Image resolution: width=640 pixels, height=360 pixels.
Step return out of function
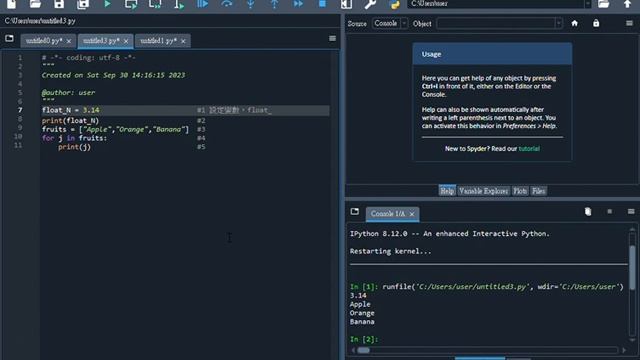pyautogui.click(x=274, y=4)
